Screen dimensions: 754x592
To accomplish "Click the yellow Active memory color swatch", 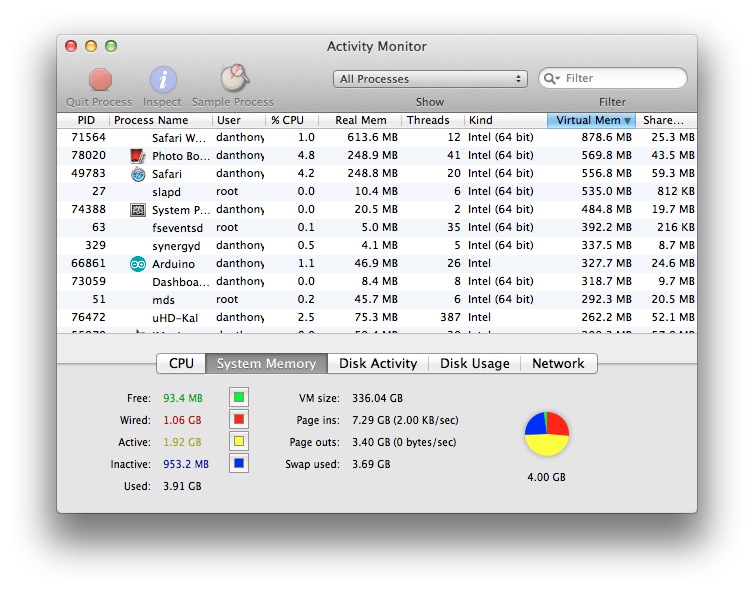I will pyautogui.click(x=239, y=441).
